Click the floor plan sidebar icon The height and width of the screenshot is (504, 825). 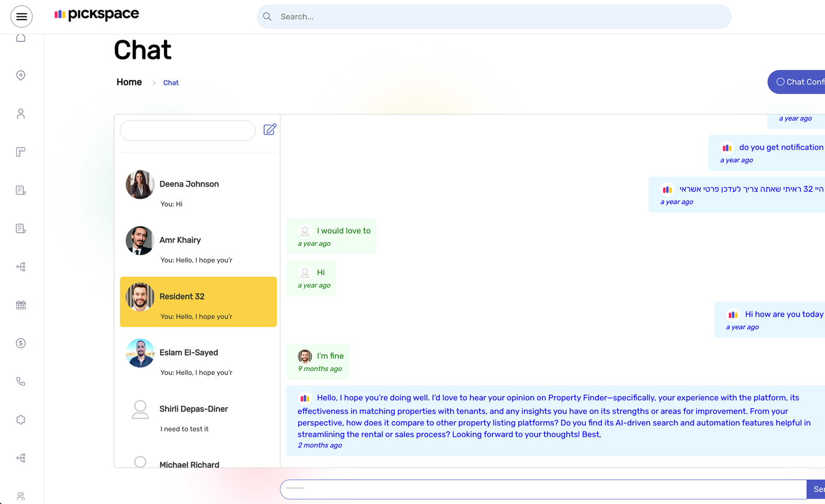[21, 152]
